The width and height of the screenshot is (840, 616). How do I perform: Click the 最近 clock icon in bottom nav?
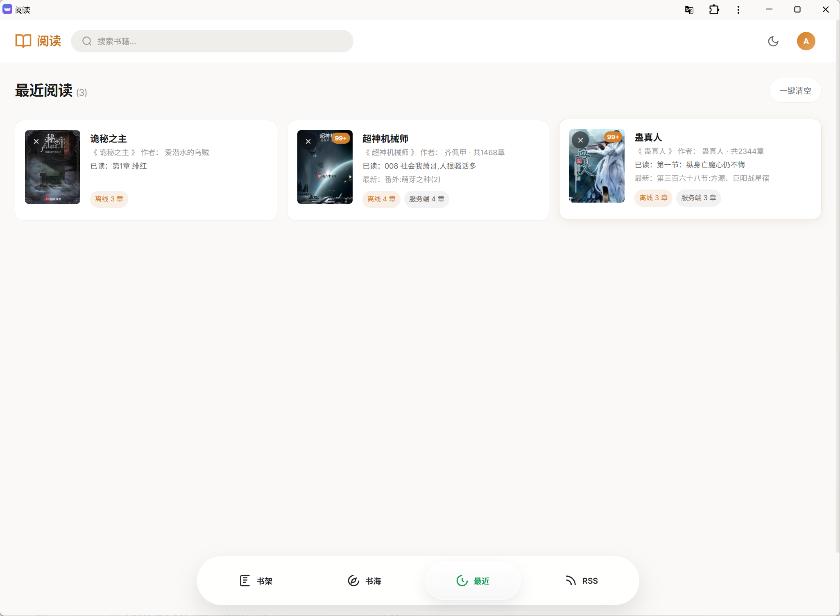pos(462,580)
